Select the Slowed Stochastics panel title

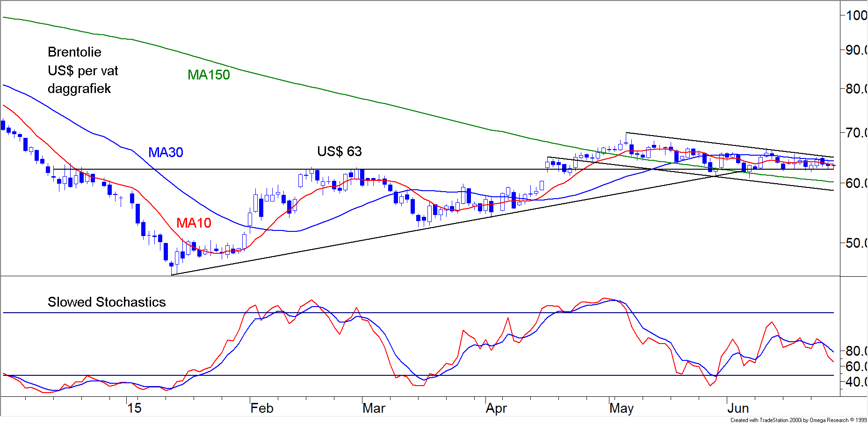click(107, 302)
